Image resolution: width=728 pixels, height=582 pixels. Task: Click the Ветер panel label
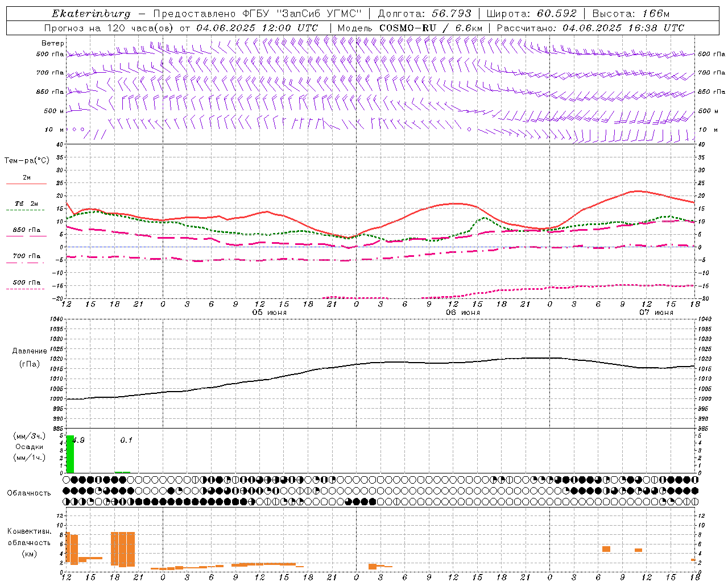click(53, 43)
